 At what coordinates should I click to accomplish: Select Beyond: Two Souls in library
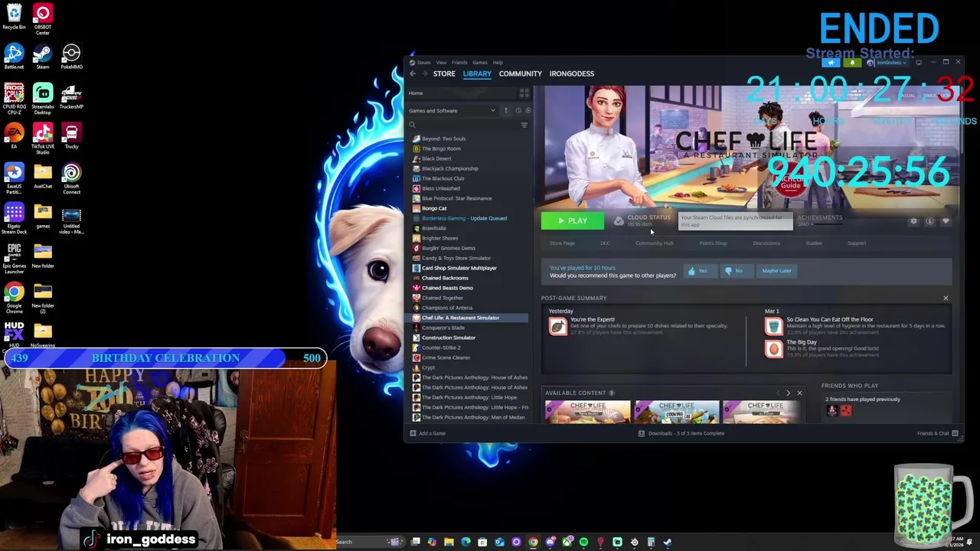click(443, 139)
